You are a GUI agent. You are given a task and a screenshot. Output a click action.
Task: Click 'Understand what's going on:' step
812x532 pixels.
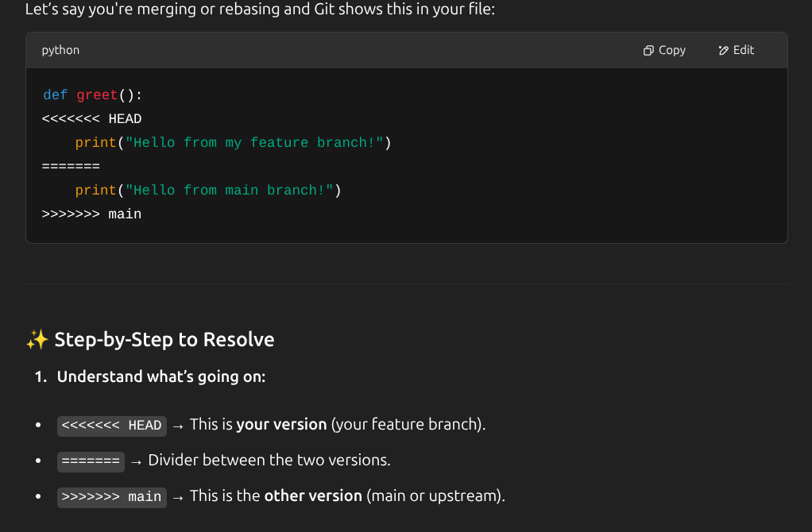click(x=161, y=376)
